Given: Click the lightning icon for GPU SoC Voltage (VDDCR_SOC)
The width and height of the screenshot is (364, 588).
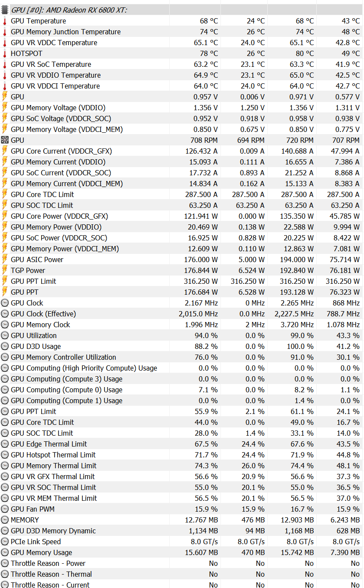Looking at the screenshot, I should 5,118.
